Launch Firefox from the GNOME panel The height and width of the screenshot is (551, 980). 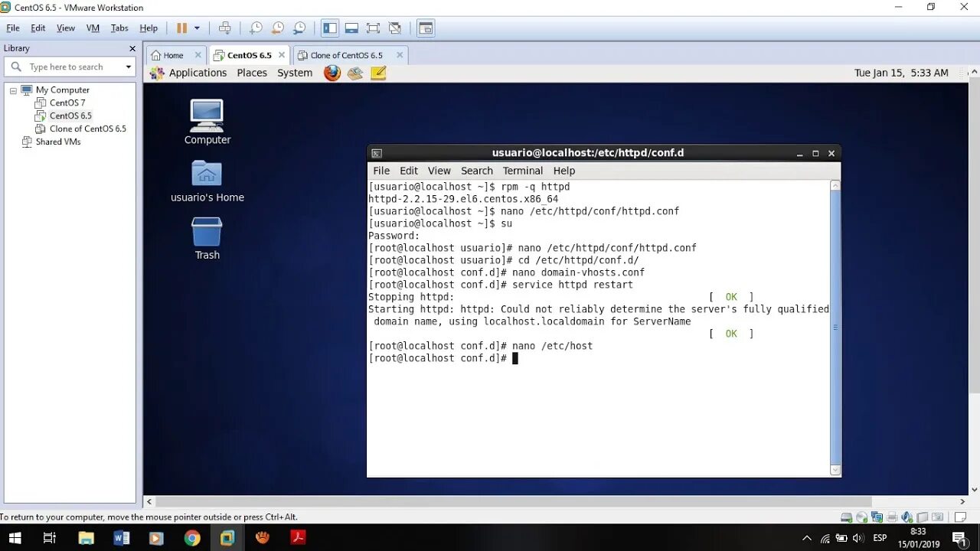[x=332, y=73]
